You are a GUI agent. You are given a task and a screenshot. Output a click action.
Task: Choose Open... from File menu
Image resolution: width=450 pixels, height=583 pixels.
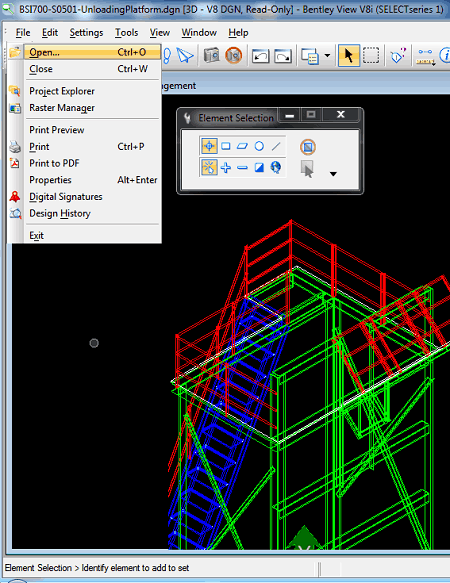pos(93,52)
